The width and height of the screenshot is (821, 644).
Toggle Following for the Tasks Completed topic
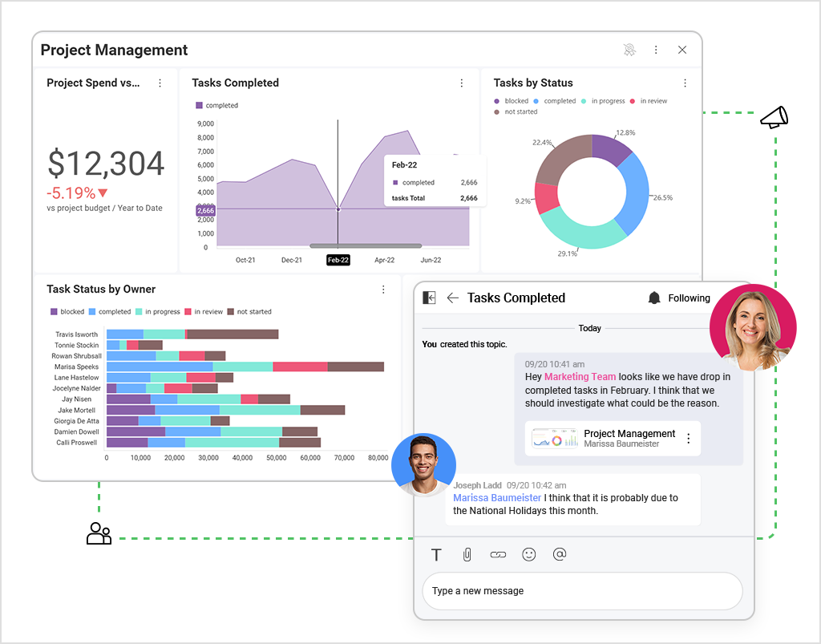(678, 297)
